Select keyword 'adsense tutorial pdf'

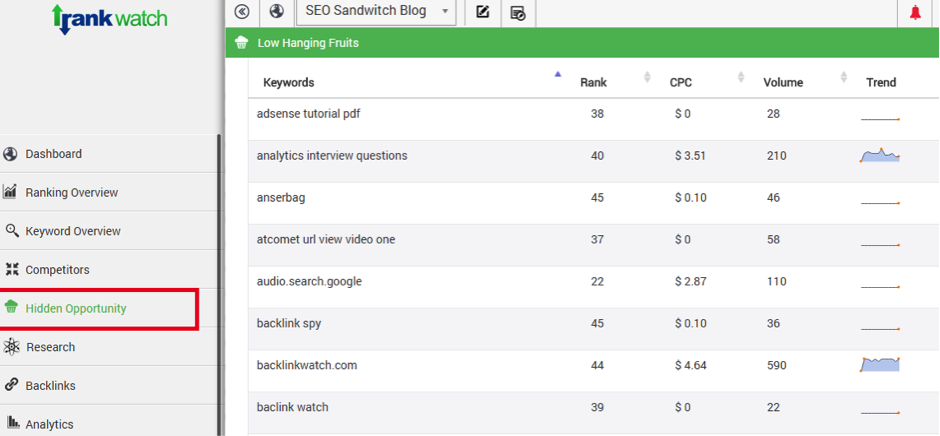308,113
